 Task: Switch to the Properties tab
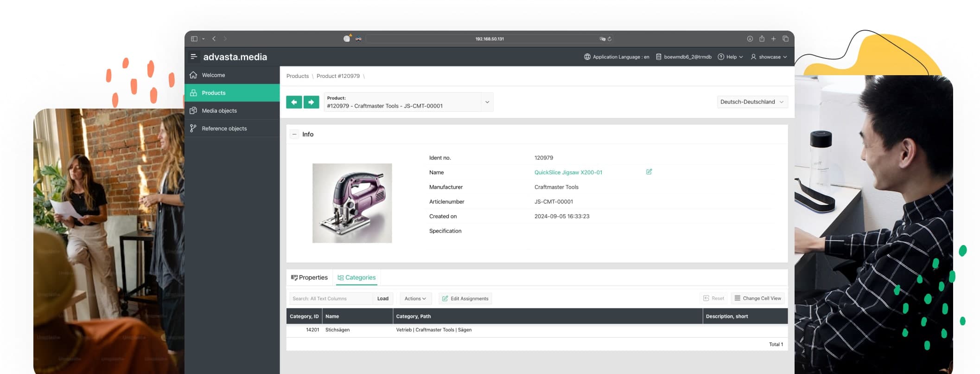[309, 277]
